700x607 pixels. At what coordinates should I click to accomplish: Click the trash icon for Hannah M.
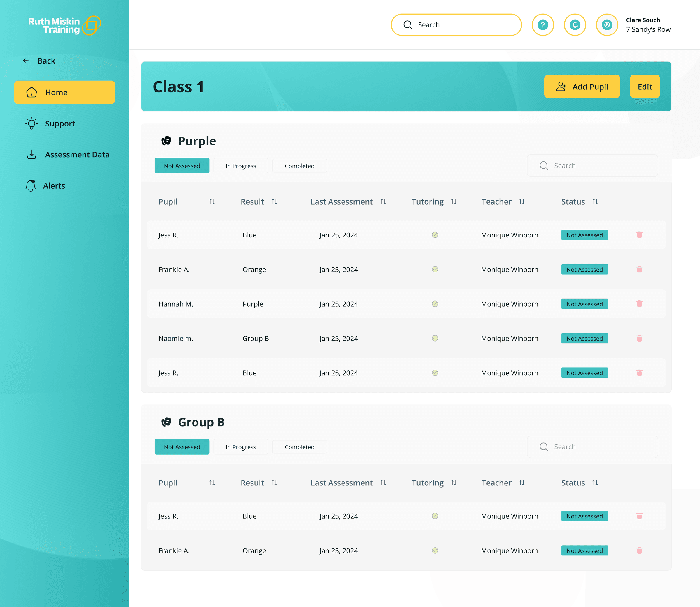(639, 304)
